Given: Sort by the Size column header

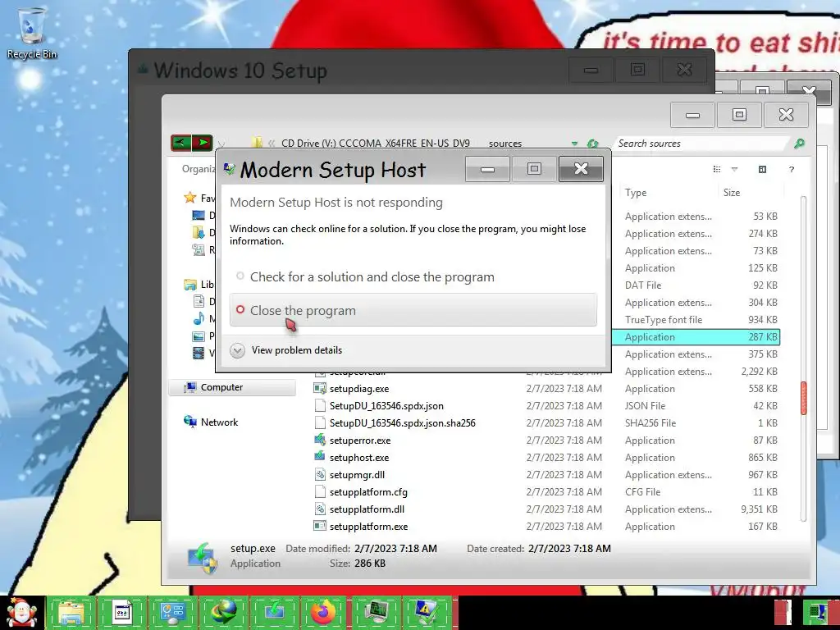Looking at the screenshot, I should coord(731,192).
